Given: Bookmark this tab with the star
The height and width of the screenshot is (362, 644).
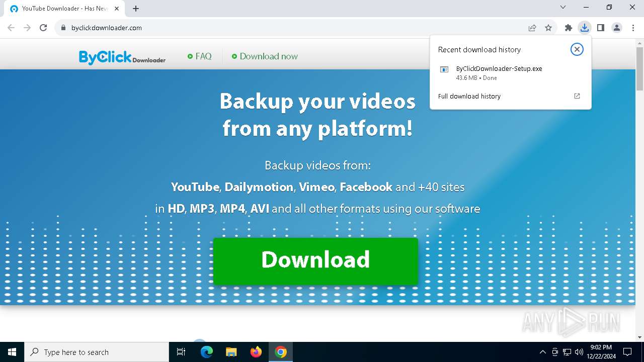Looking at the screenshot, I should click(x=548, y=28).
